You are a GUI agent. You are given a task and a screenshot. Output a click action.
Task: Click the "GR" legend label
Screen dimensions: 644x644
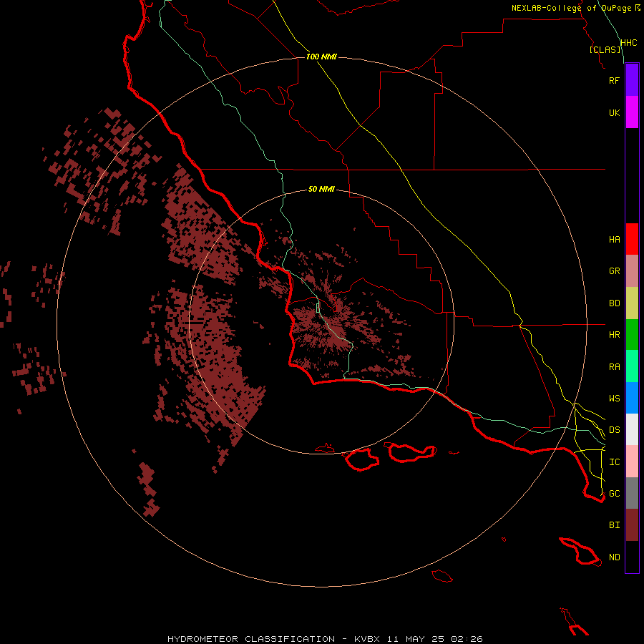pos(614,271)
